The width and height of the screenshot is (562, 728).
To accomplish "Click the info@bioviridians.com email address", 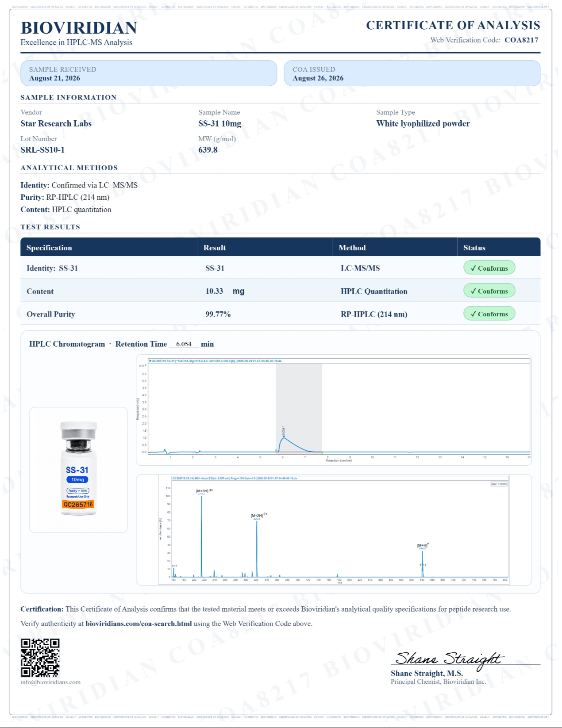I will (50, 682).
